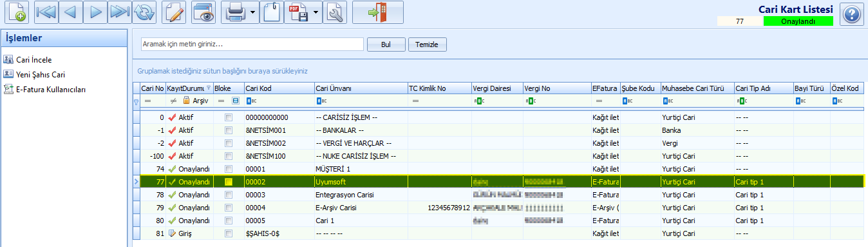Exit via the door icon

[378, 13]
